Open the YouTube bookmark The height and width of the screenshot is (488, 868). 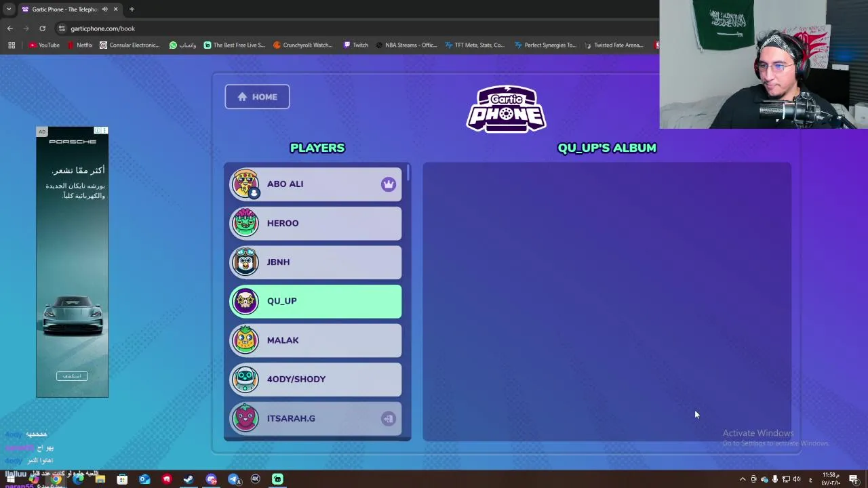(44, 45)
